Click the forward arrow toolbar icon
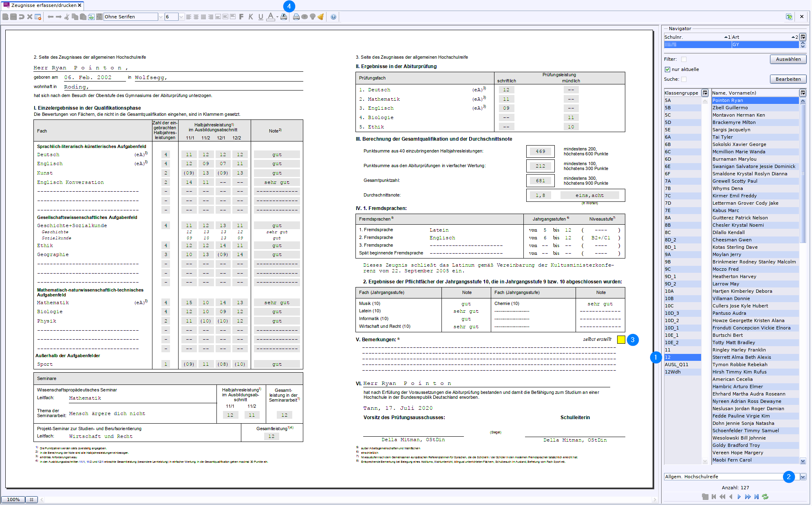Viewport: 812px width, 506px height. (59, 17)
